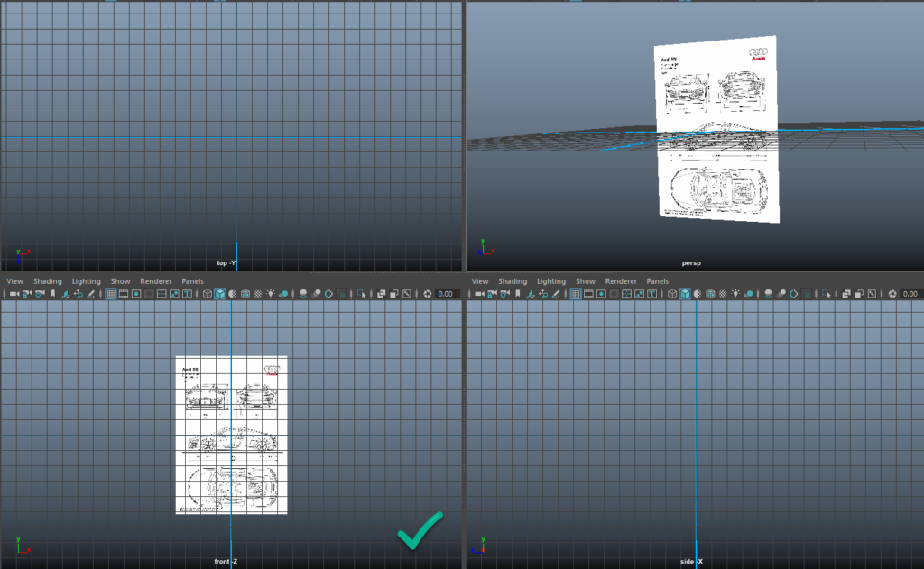Click Select Camera icon in front view toolbar

click(x=14, y=294)
